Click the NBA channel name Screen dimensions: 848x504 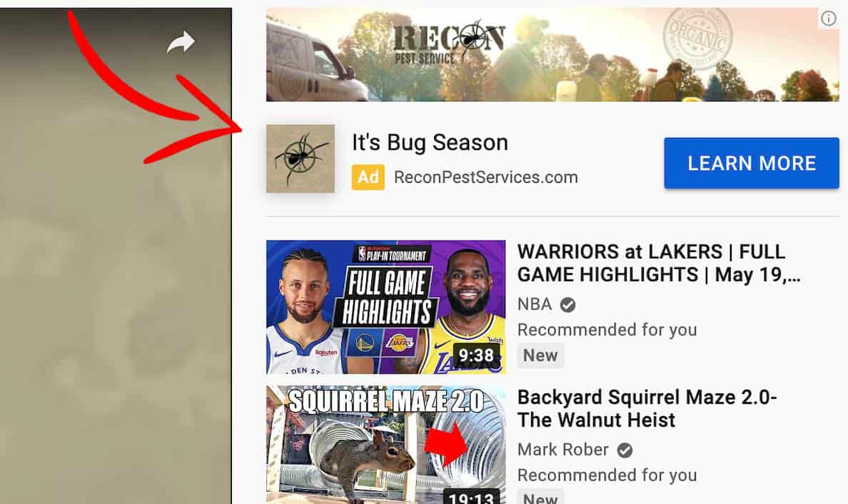click(535, 304)
